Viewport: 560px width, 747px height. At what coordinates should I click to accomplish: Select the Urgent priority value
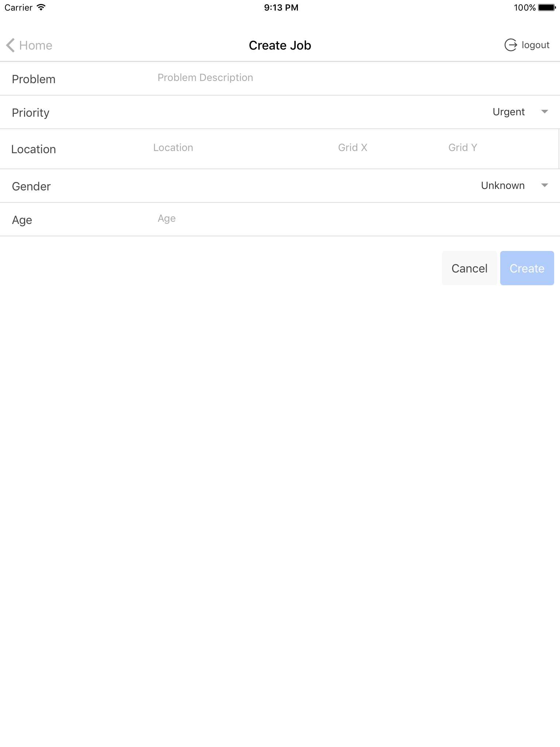(508, 112)
